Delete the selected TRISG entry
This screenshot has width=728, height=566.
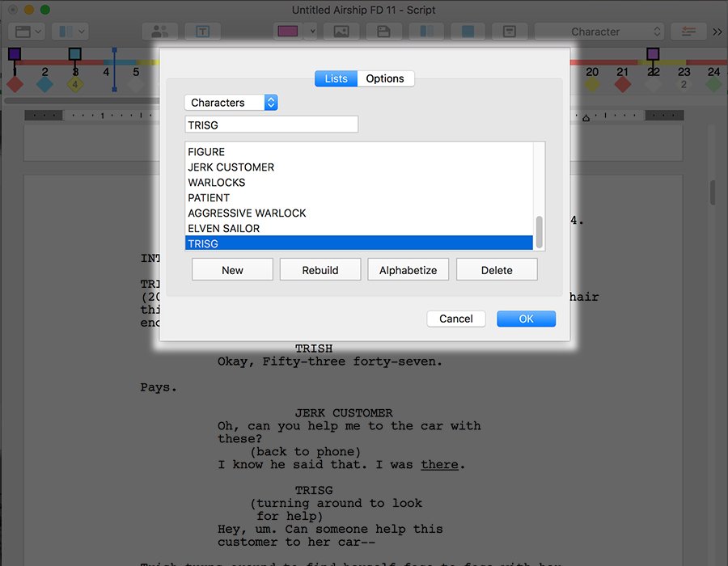pos(497,270)
